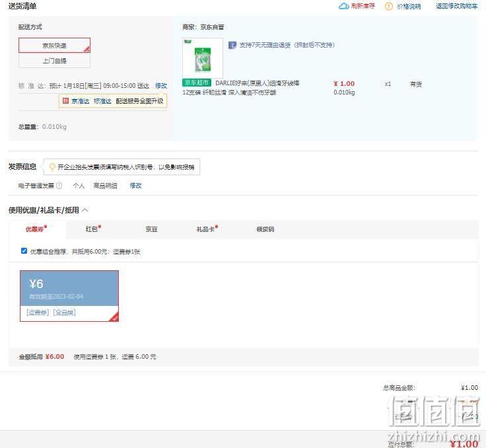The height and width of the screenshot is (448, 486).
Task: Click the red checkmark on ¥6 coupon
Action: 114,317
